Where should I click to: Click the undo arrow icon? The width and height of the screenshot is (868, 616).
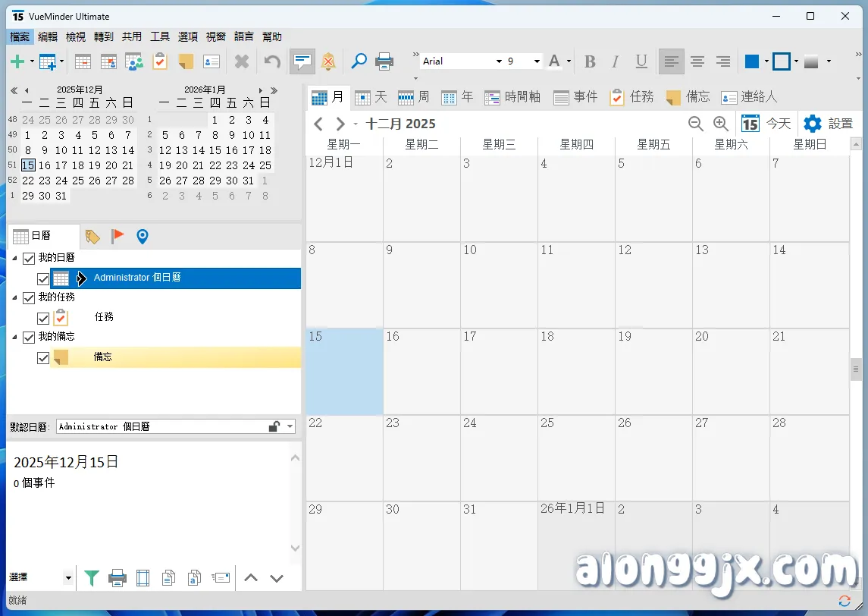[272, 61]
